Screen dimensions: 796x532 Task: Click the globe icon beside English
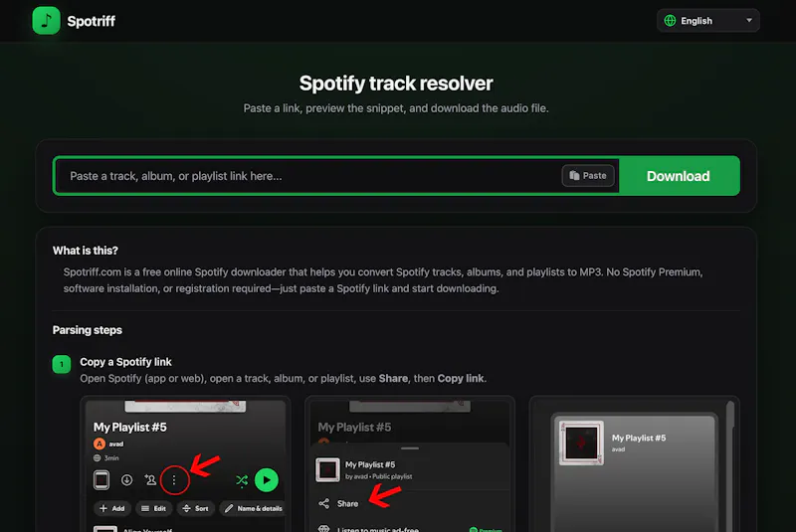click(x=670, y=21)
